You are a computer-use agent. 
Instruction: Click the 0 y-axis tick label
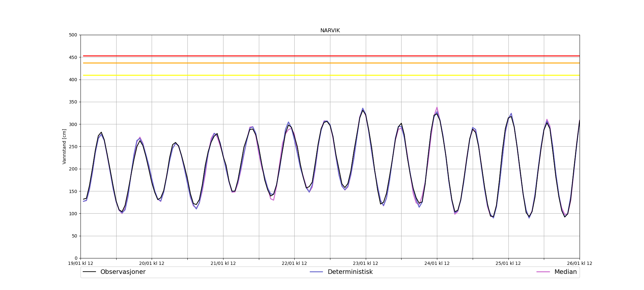76,258
